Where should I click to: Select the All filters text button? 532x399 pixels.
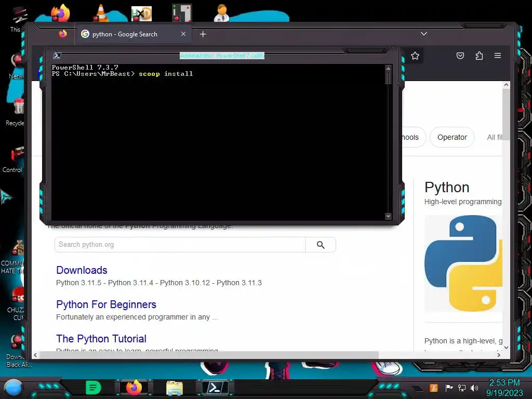(x=495, y=137)
